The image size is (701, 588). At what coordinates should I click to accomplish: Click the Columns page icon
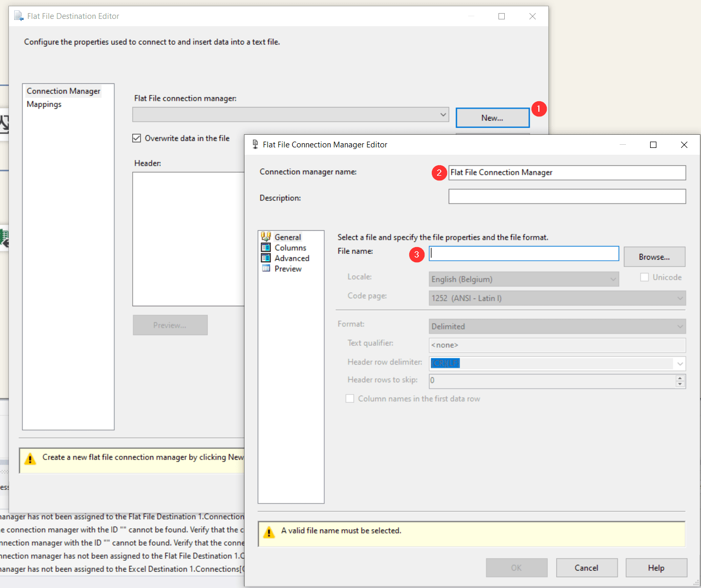(266, 248)
